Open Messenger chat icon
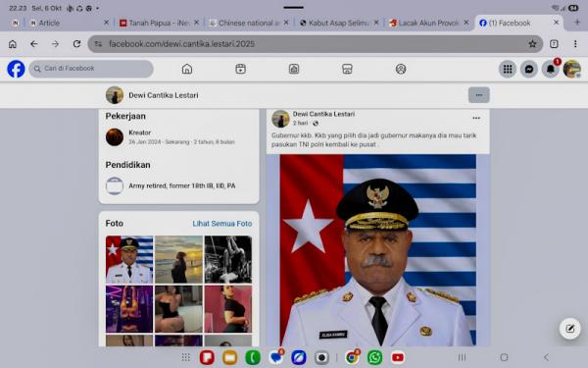The height and width of the screenshot is (368, 588). tap(529, 69)
